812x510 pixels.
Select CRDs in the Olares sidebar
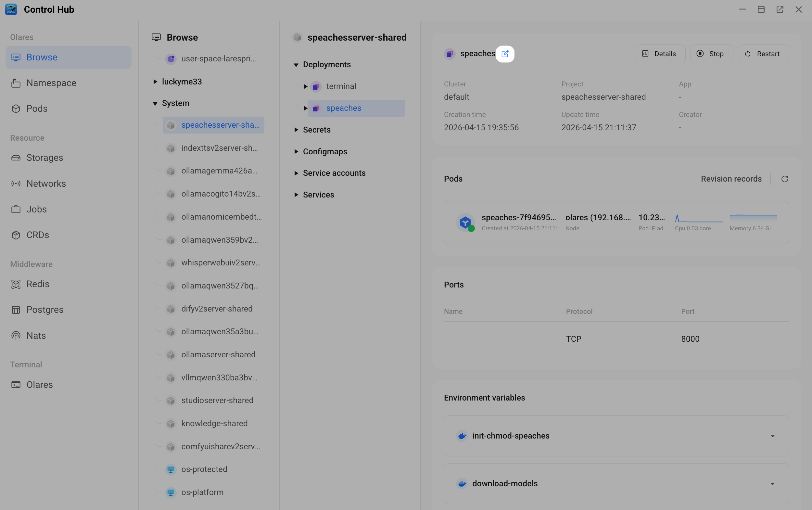[37, 235]
